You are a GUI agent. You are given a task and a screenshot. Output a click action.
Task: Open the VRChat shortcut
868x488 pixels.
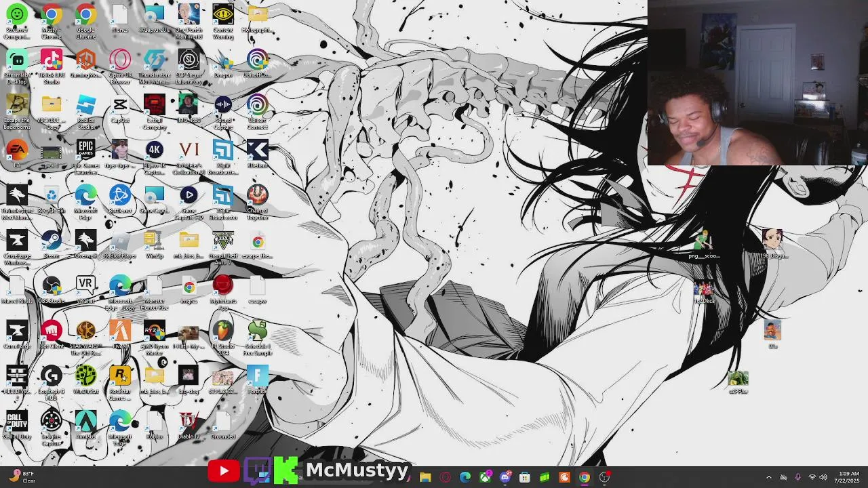point(86,289)
